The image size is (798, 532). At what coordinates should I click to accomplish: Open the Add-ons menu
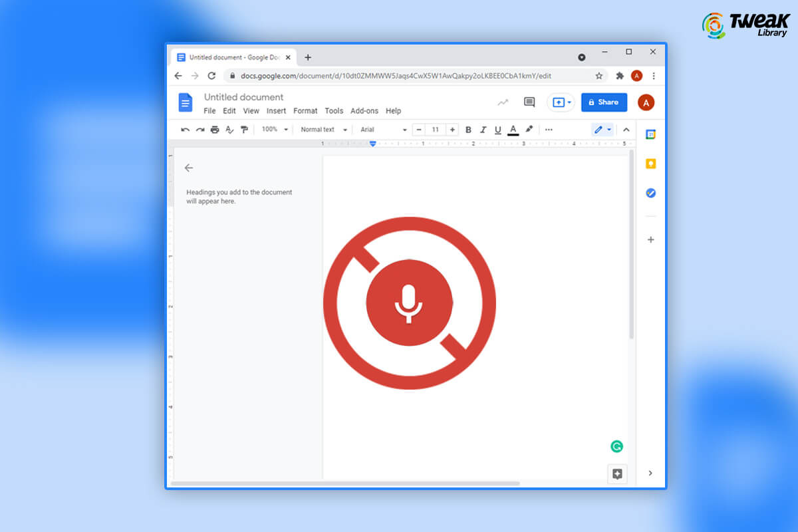(x=364, y=111)
